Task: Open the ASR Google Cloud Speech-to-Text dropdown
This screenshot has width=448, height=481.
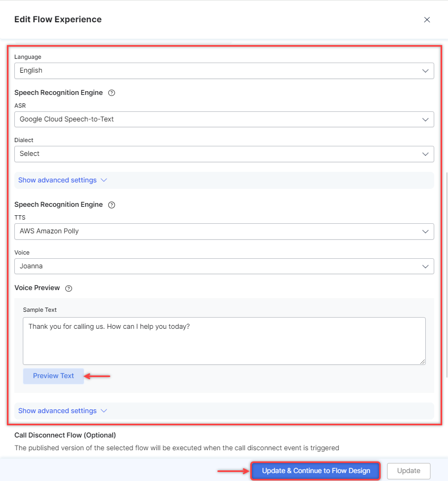Action: (224, 119)
